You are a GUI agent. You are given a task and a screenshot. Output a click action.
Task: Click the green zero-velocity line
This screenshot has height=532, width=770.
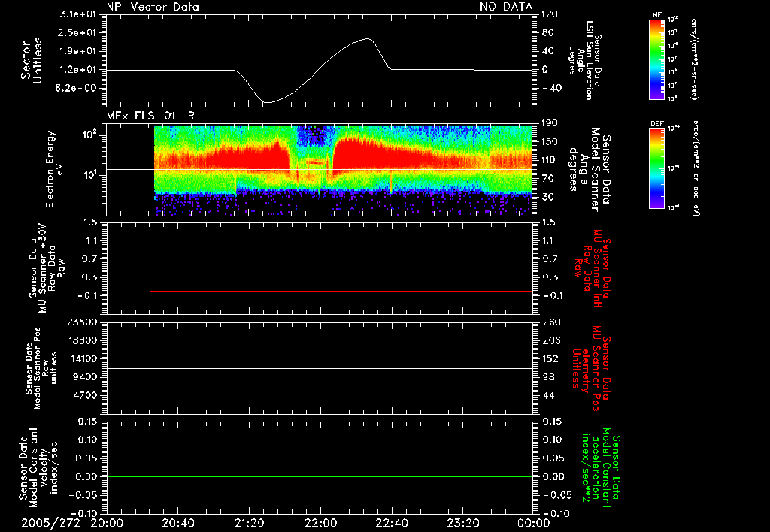320,476
